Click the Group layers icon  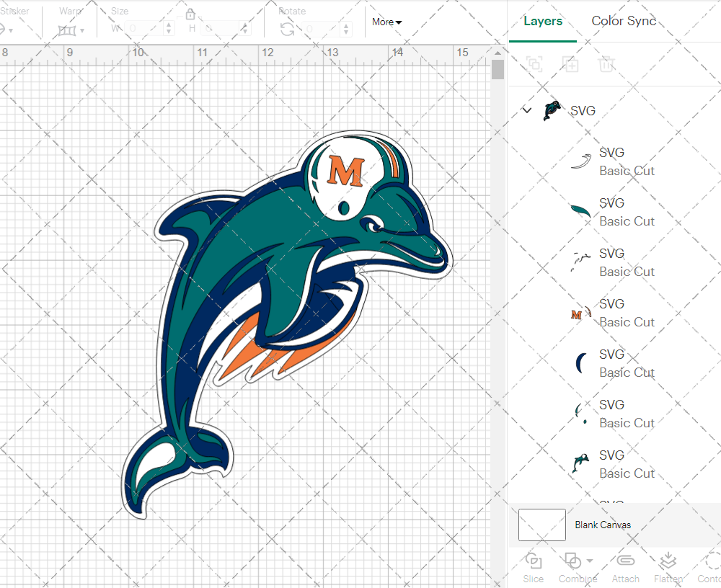(534, 64)
